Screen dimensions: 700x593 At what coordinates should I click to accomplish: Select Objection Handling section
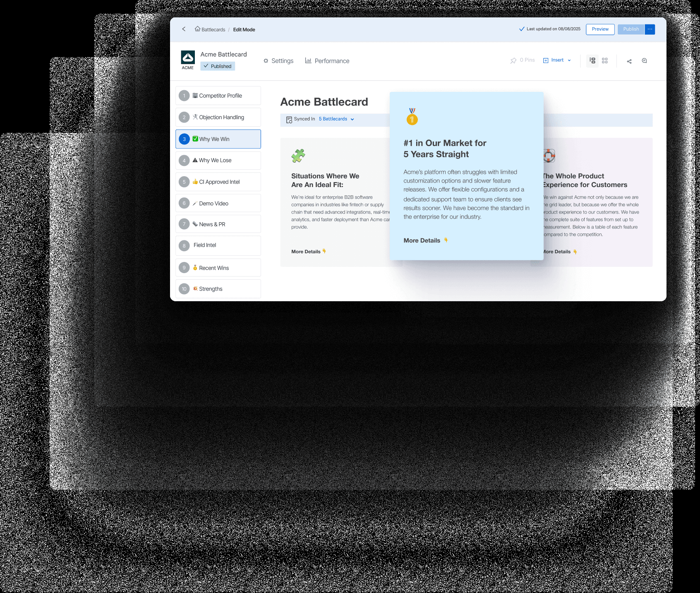218,117
